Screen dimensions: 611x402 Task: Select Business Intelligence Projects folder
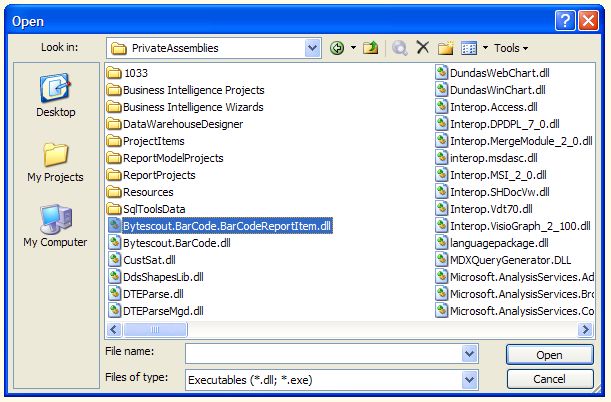(185, 90)
